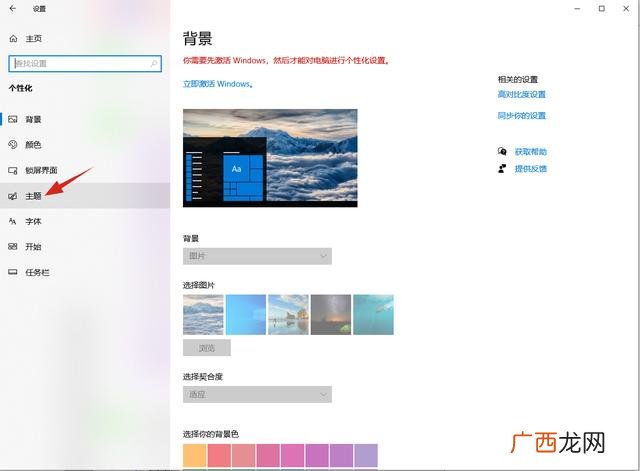Screen dimensions: 640x471
Task: Click the desktop background preview image
Action: click(x=270, y=158)
